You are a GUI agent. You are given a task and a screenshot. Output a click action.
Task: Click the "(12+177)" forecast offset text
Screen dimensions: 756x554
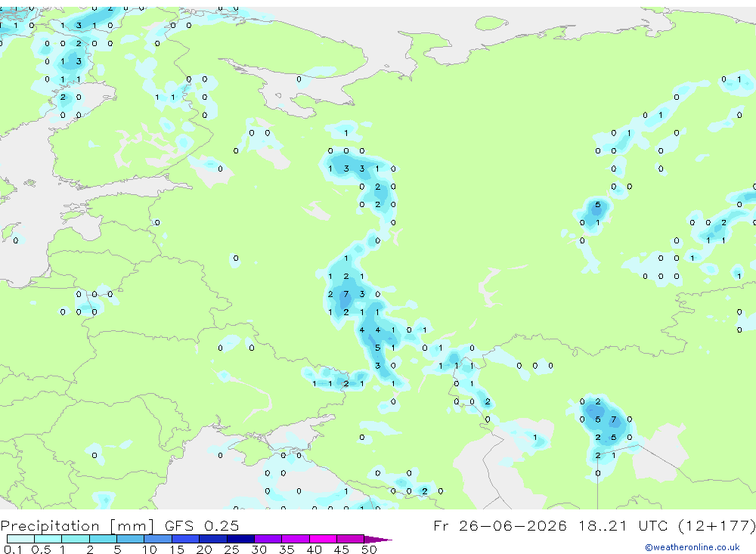tap(717, 525)
